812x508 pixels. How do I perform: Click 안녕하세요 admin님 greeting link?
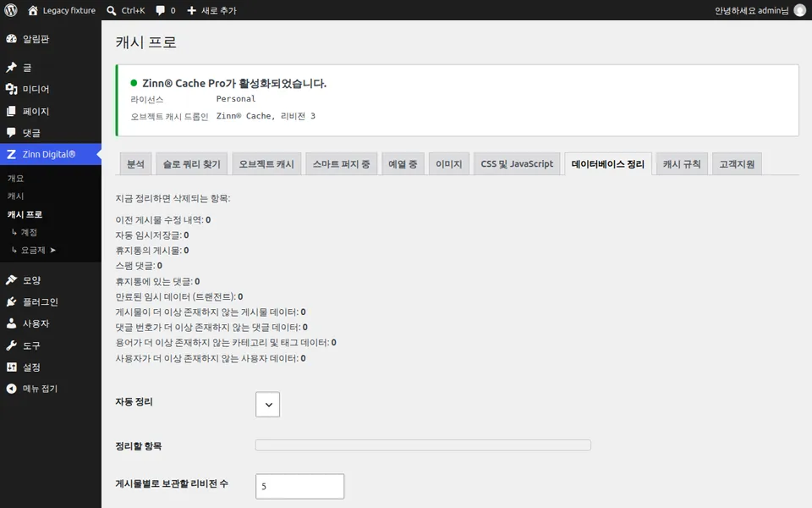click(x=751, y=10)
